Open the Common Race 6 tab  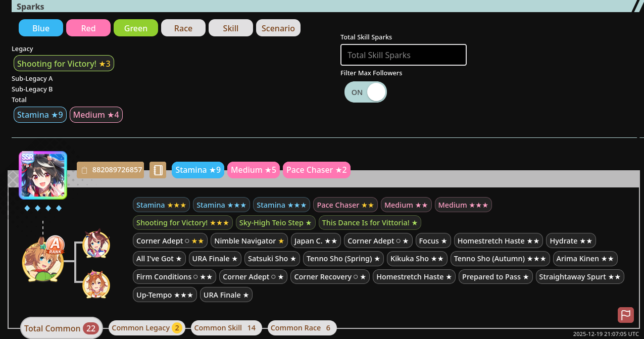(302, 328)
